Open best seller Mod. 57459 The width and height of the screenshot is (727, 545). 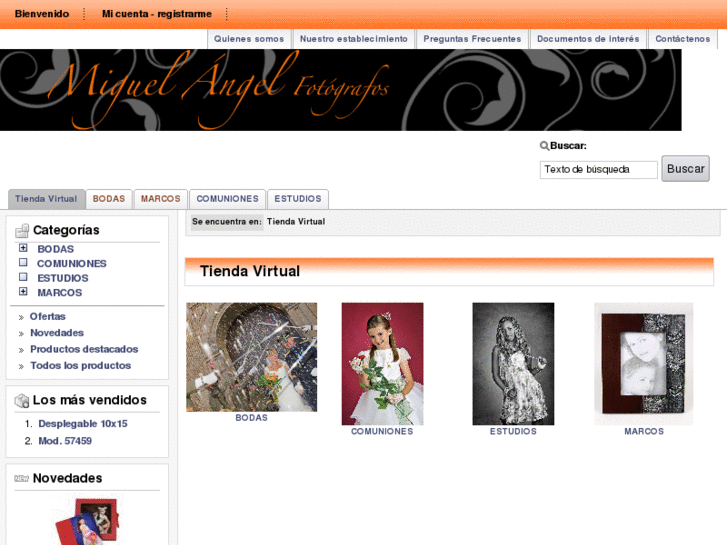(65, 441)
